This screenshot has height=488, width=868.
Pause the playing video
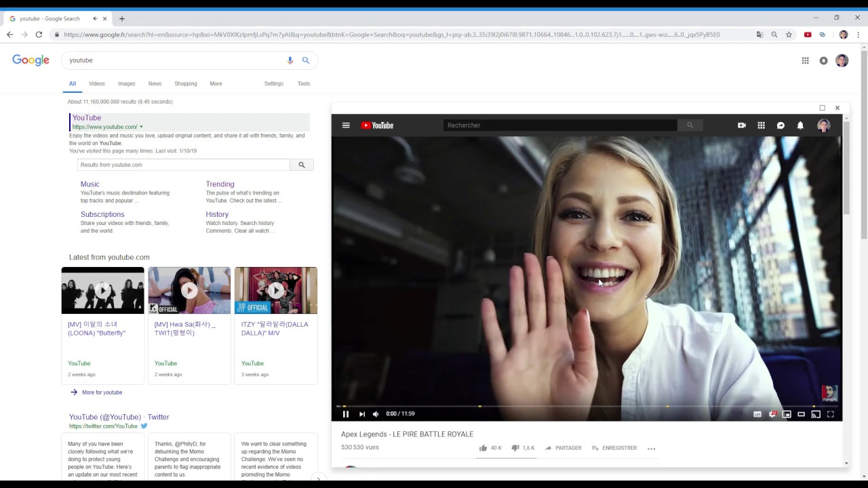(346, 414)
